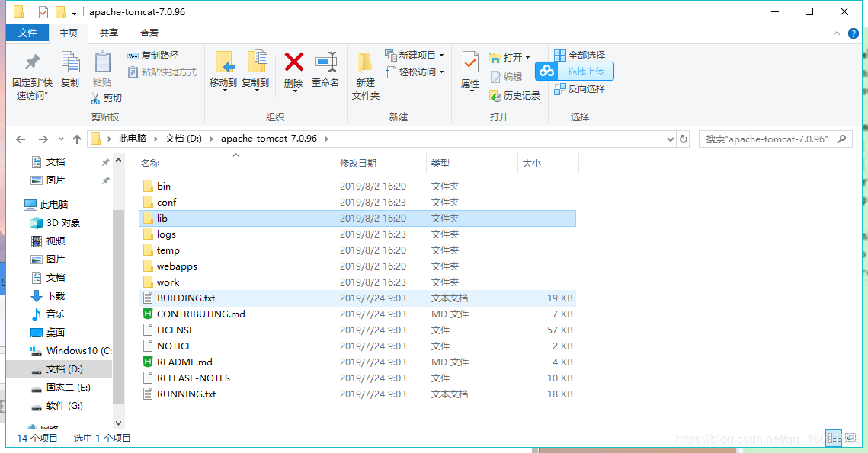
Task: Select 下载 (Downloads) in navigation pane
Action: 47,296
